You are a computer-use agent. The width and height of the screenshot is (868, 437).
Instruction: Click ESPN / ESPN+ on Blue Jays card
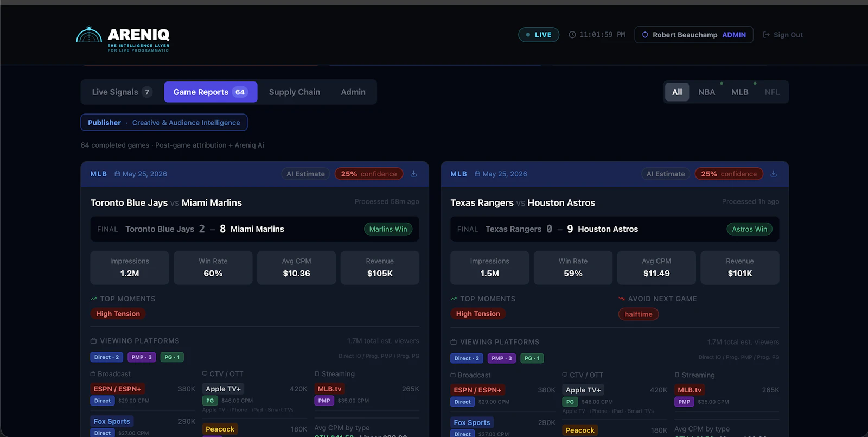tap(118, 389)
